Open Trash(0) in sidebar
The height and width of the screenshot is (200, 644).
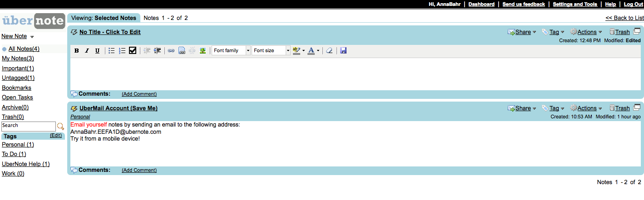(x=13, y=117)
